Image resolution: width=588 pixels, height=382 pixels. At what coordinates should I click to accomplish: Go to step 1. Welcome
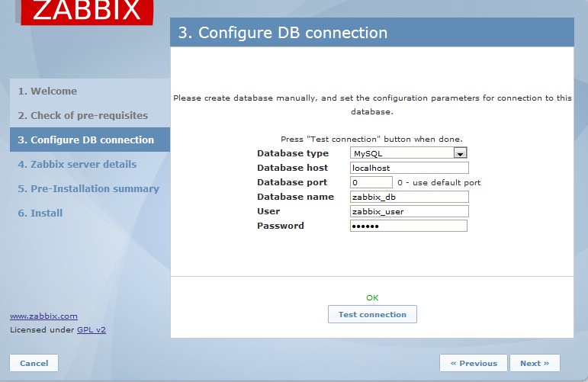coord(47,91)
